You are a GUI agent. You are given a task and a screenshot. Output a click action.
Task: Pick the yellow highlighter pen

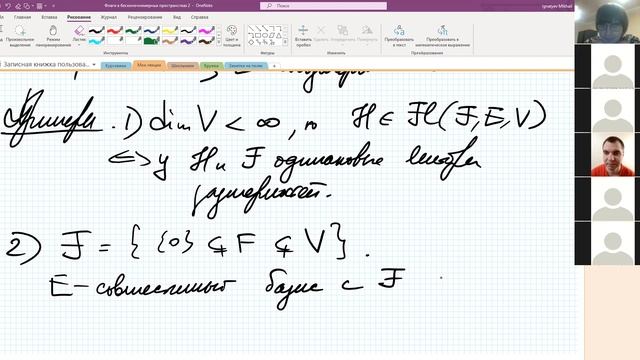[170, 31]
